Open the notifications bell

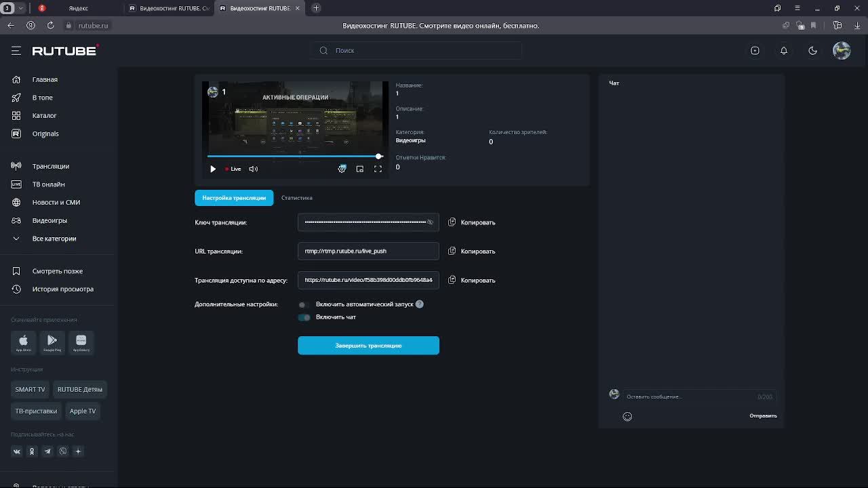[784, 51]
